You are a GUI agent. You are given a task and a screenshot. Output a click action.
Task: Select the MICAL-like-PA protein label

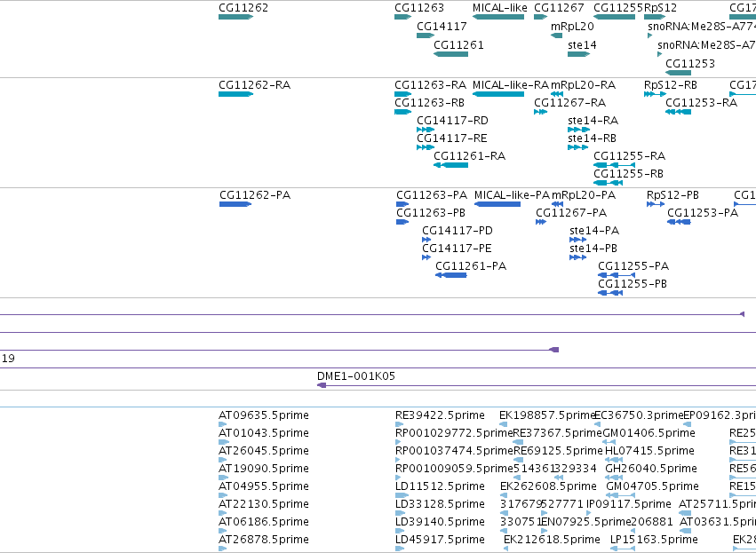coord(512,195)
